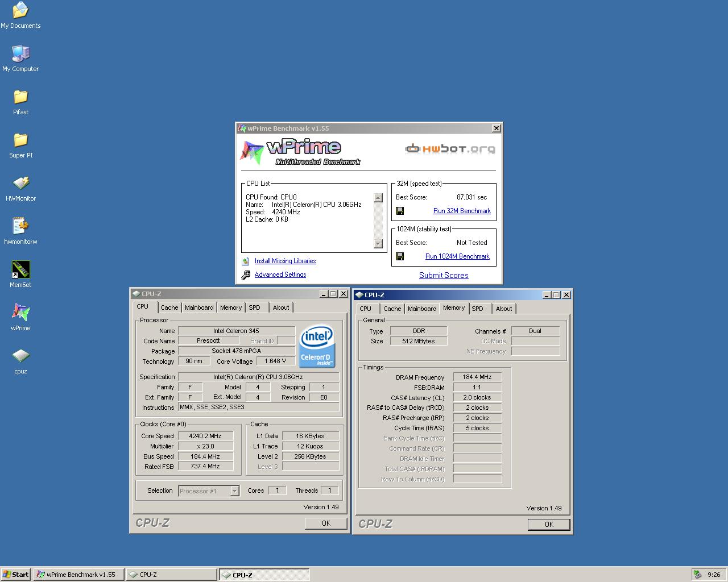
Task: Click OK in right CPU-Z Memory window
Action: click(549, 525)
